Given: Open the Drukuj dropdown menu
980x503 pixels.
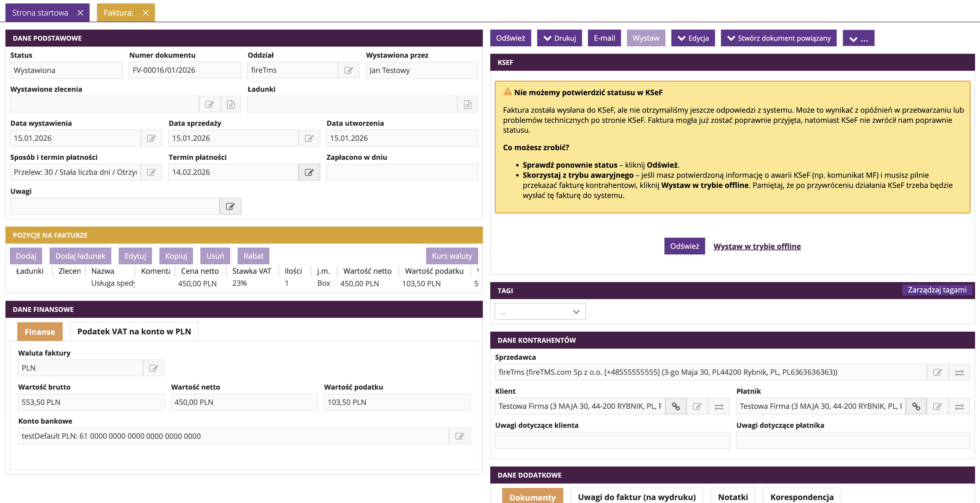Looking at the screenshot, I should (x=559, y=38).
